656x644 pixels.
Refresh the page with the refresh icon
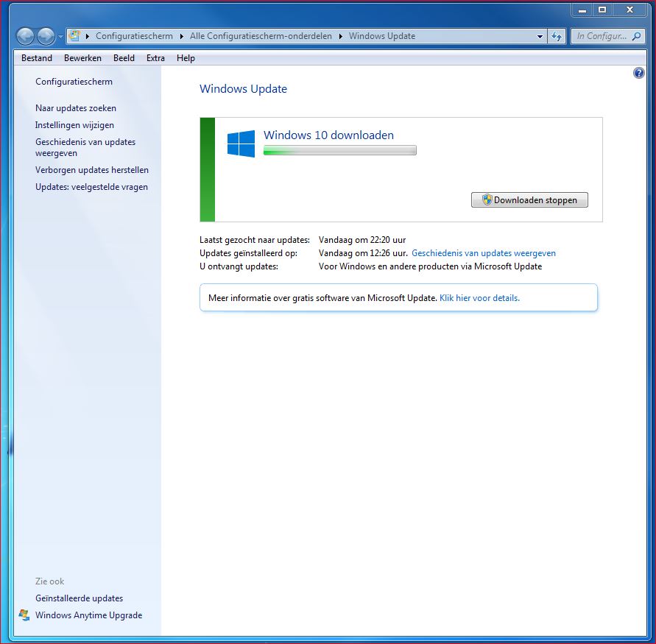coord(557,36)
